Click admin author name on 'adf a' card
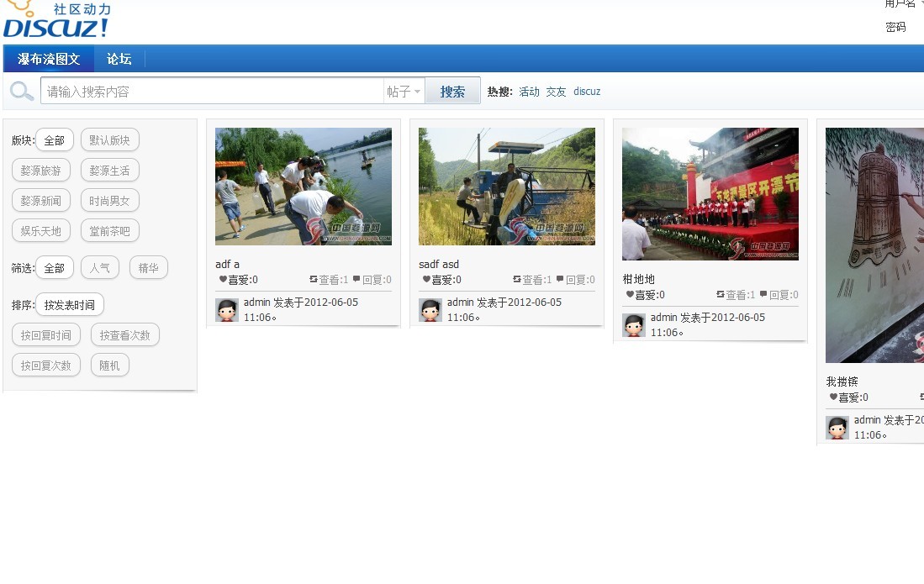Viewport: 924px width, 584px height. 257,302
